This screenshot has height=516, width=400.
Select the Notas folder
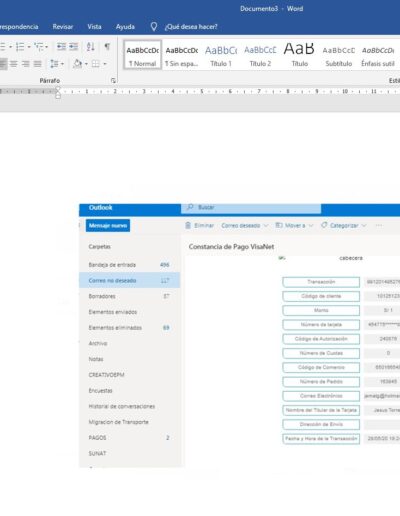(x=129, y=359)
